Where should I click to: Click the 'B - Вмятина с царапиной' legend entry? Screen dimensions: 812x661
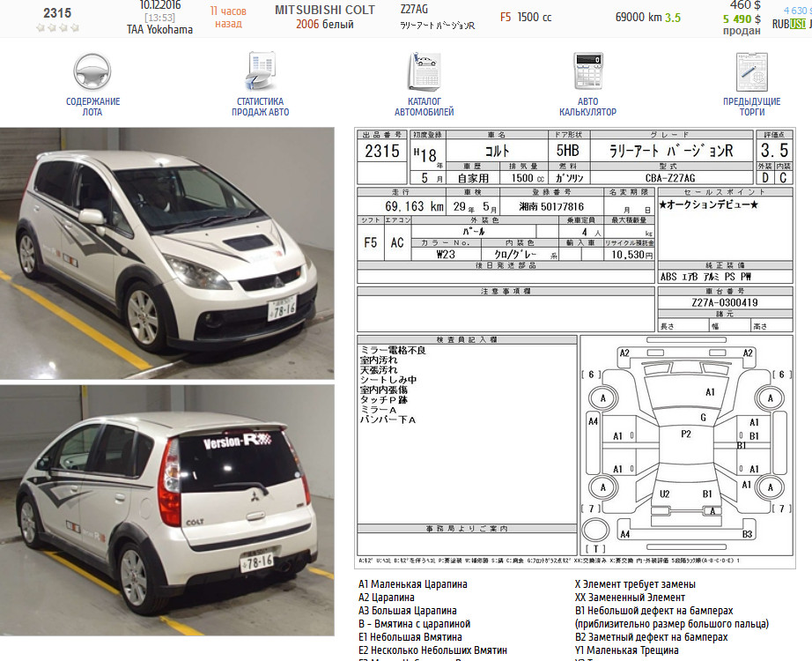(x=414, y=624)
